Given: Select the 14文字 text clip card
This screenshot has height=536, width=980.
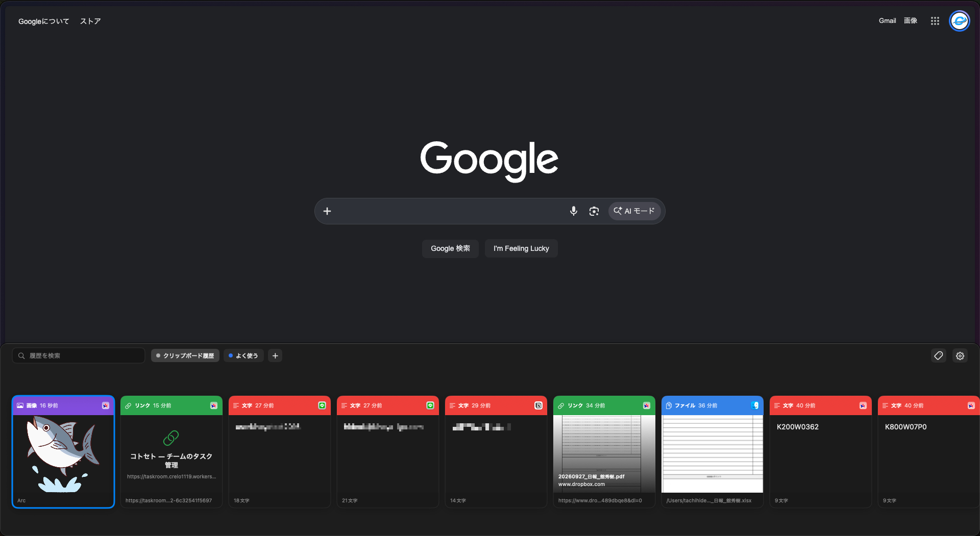Looking at the screenshot, I should pyautogui.click(x=496, y=452).
